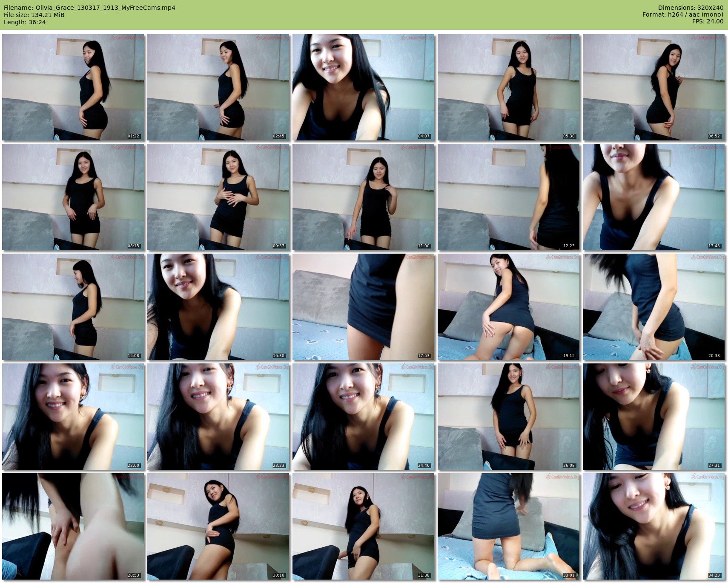728x583 pixels.
Task: Click the thumbnail timestamped 01:22
Action: [x=73, y=87]
